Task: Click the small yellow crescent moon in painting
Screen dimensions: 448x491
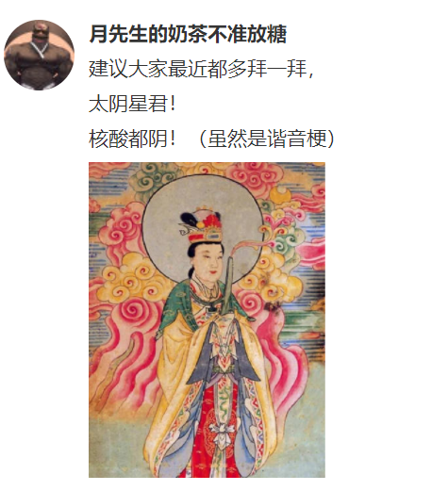Action: point(281,195)
